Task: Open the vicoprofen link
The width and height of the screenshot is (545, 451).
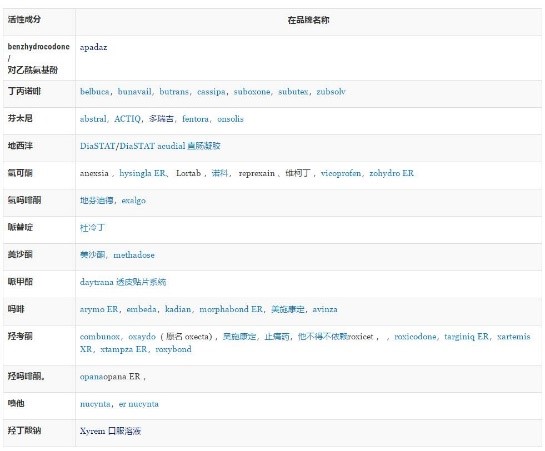Action: [x=341, y=173]
